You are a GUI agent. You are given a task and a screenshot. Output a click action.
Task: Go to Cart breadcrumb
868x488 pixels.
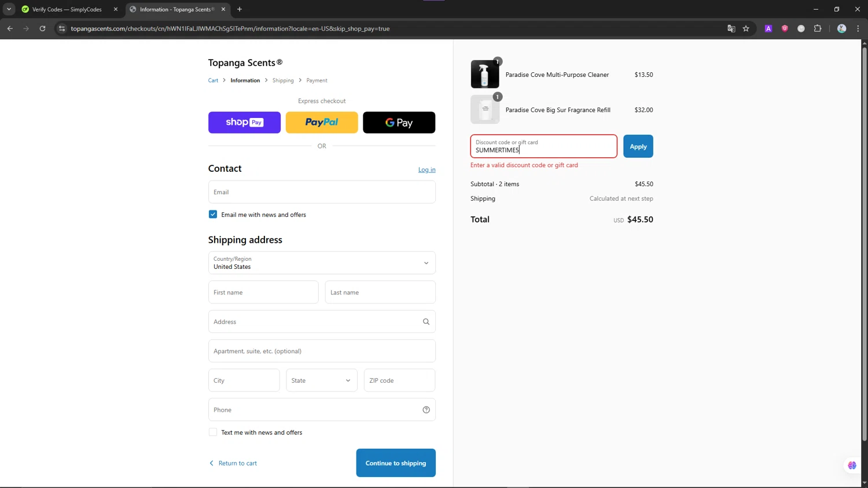coord(213,80)
